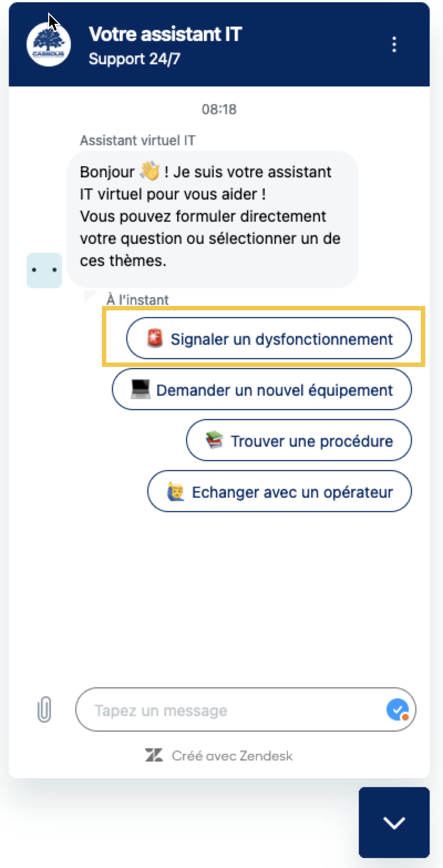Click the stacked books emoji icon

click(214, 441)
